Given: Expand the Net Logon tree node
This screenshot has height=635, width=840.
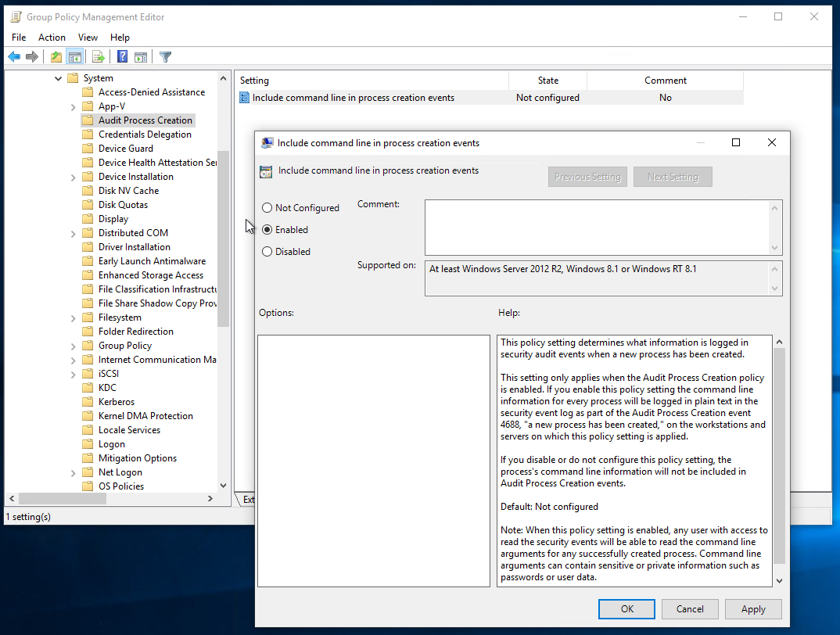Looking at the screenshot, I should click(x=73, y=472).
